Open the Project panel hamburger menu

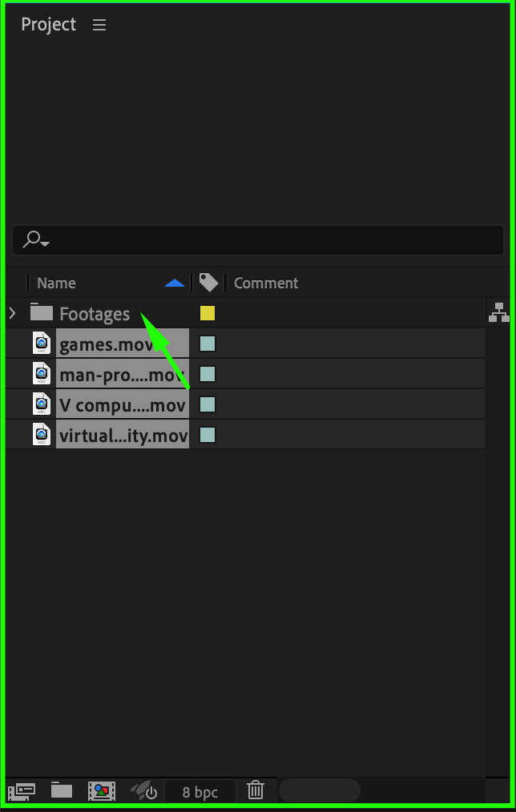99,25
